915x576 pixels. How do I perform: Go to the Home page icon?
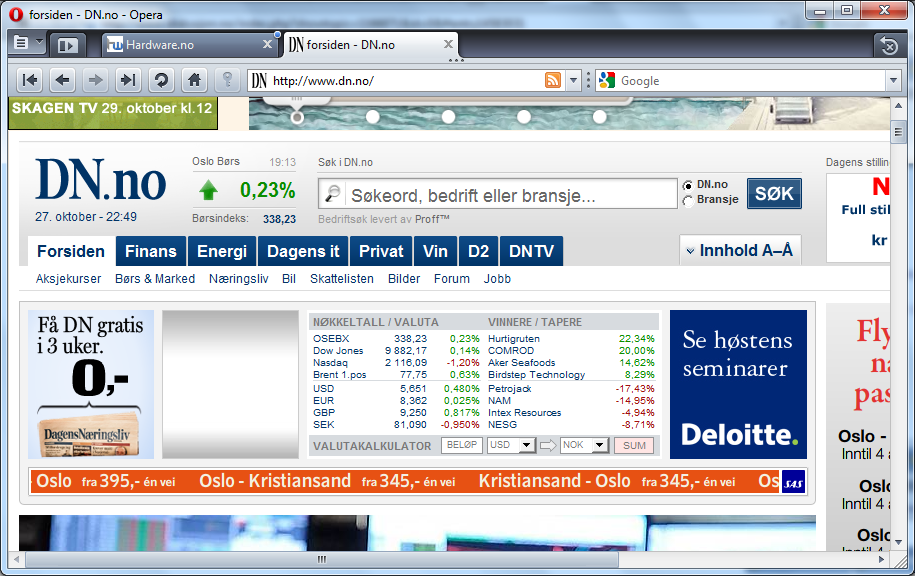point(194,80)
